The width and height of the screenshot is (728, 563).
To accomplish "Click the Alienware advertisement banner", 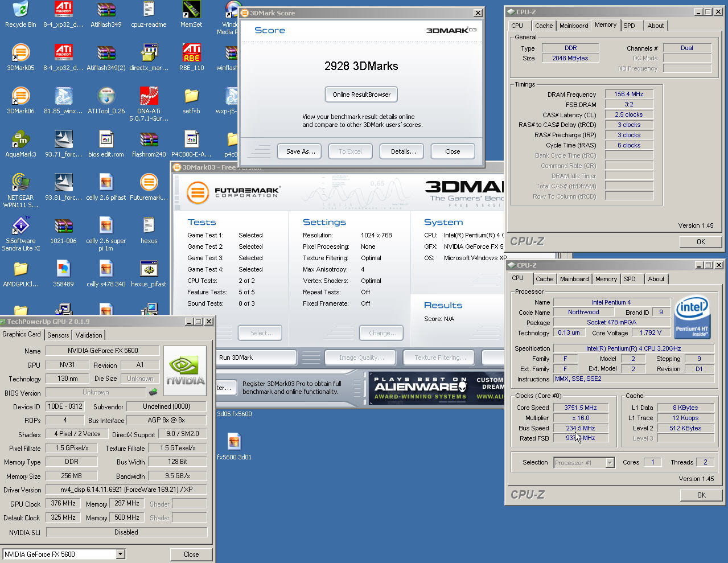I will 437,388.
